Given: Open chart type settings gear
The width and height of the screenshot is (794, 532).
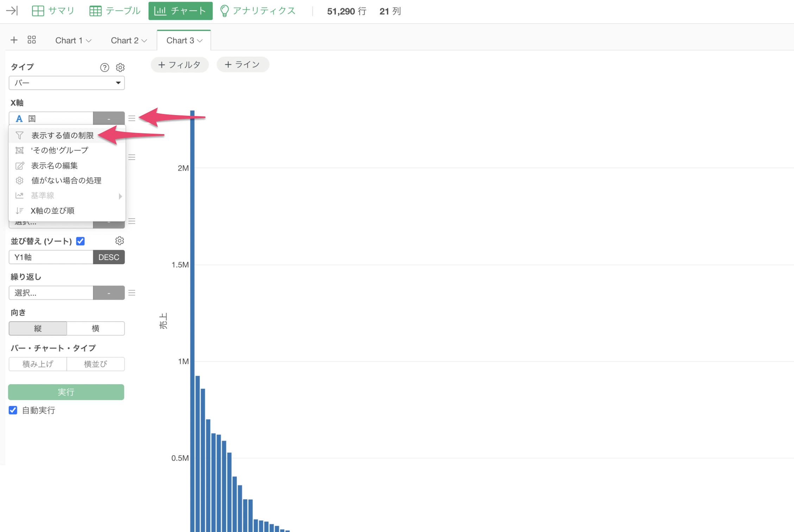Looking at the screenshot, I should pyautogui.click(x=120, y=67).
